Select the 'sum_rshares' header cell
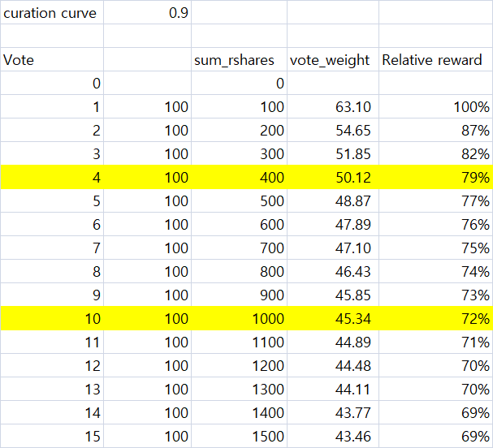Image resolution: width=493 pixels, height=448 pixels. 239,60
